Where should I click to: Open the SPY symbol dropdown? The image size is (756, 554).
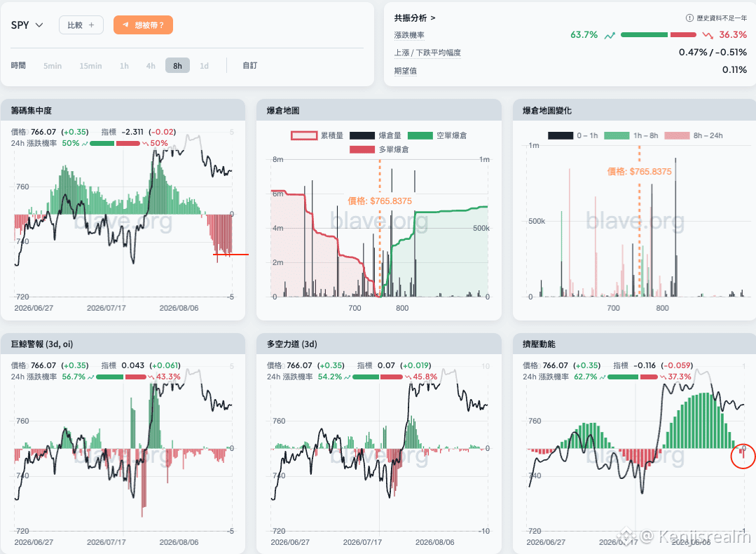coord(27,25)
